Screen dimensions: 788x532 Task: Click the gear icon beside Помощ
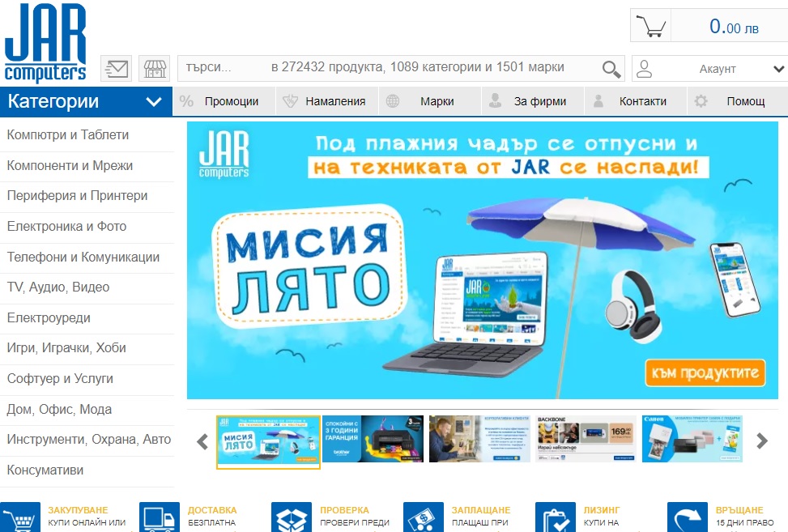[x=701, y=101]
